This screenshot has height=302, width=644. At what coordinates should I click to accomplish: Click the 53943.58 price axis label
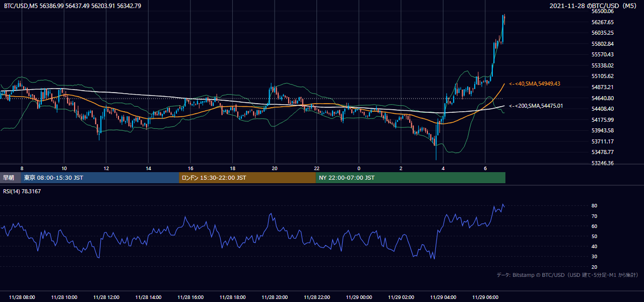tap(603, 130)
